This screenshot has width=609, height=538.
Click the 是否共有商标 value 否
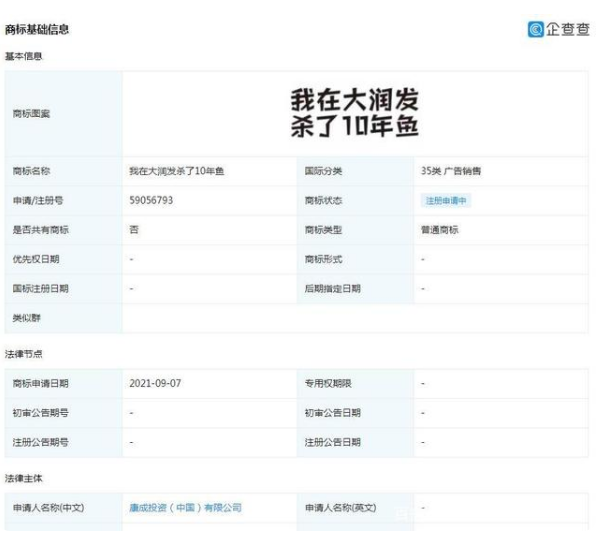click(x=134, y=230)
